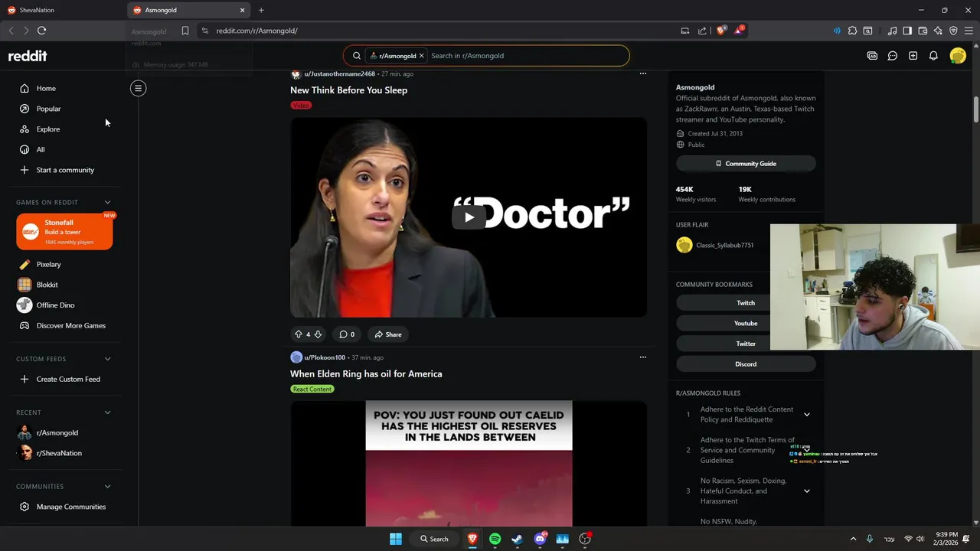Switch to the ShevaNation browser tab

click(61, 10)
